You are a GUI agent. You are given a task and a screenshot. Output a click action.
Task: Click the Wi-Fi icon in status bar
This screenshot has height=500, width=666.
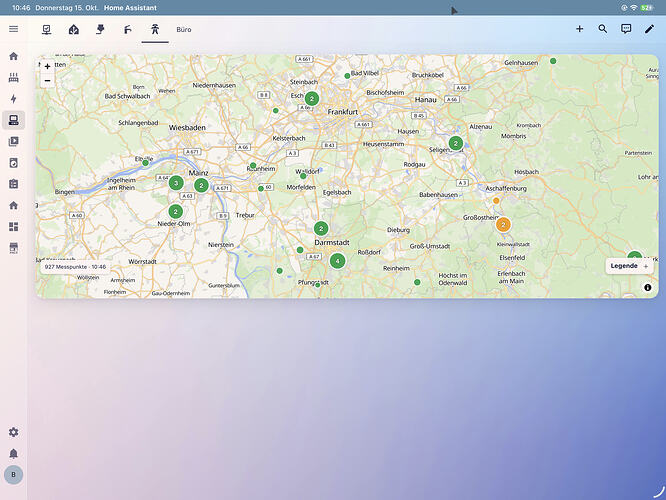[x=633, y=8]
